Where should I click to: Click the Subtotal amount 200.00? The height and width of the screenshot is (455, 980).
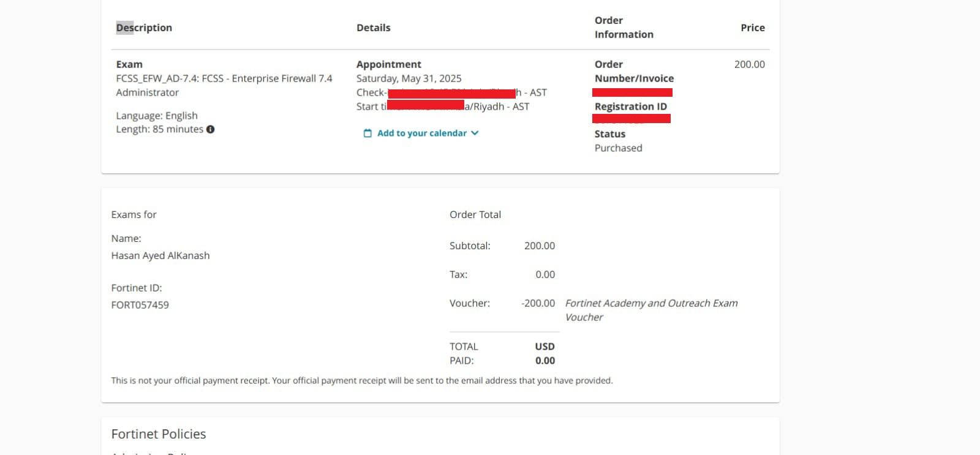point(539,246)
